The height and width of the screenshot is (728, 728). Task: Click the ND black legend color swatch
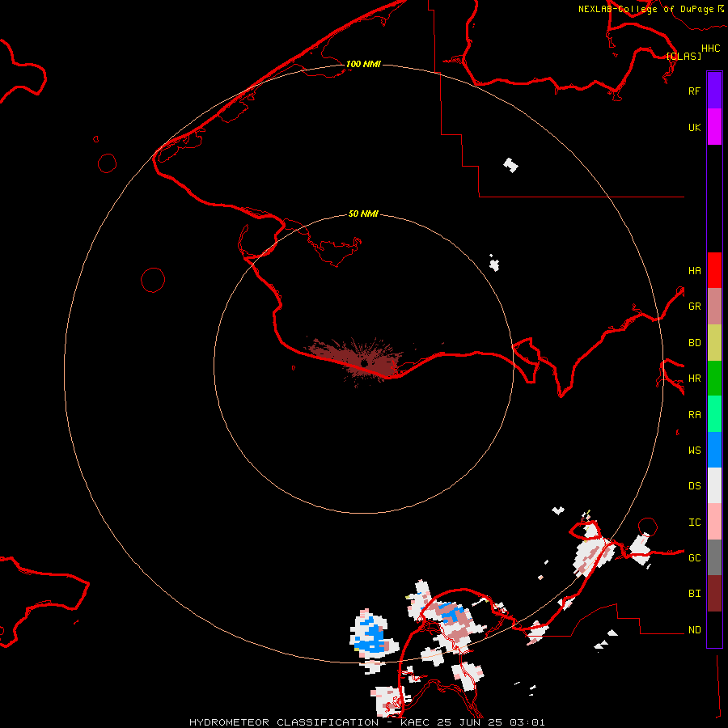(x=714, y=629)
